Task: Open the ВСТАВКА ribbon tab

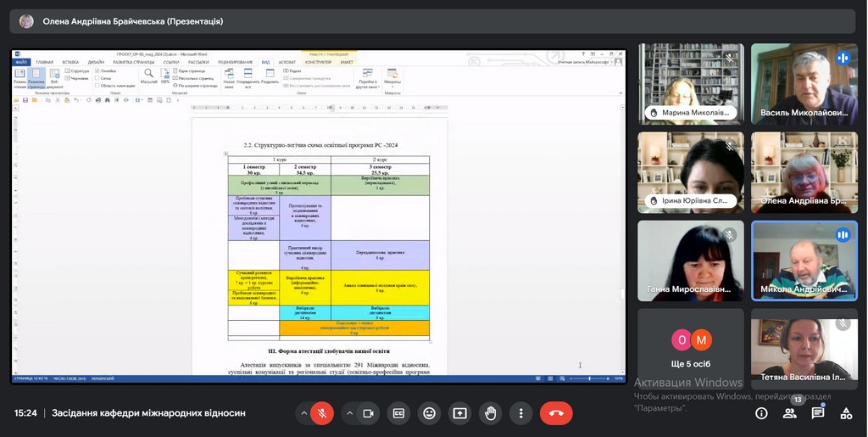Action: tap(70, 62)
